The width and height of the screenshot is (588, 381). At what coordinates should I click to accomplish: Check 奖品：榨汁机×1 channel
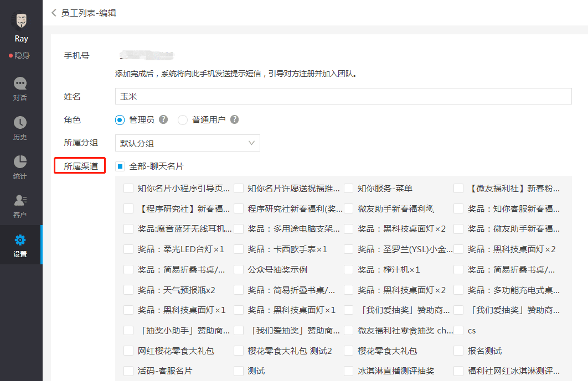(x=349, y=269)
